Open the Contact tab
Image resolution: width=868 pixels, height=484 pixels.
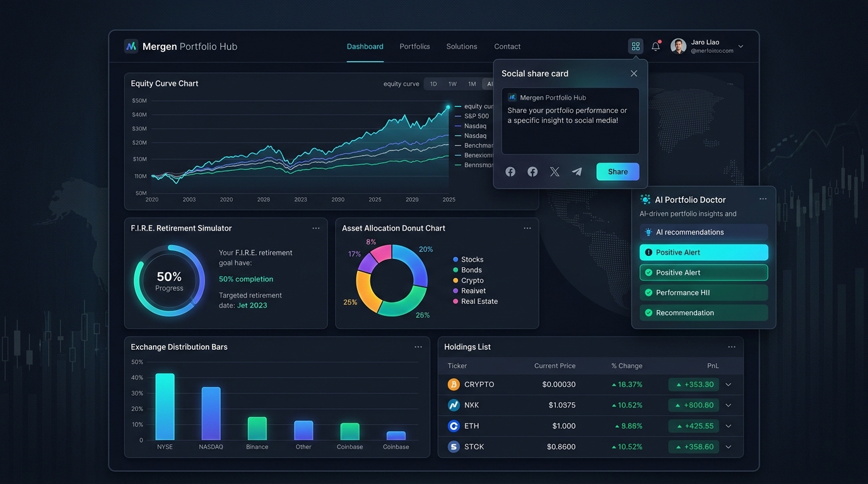(x=507, y=47)
